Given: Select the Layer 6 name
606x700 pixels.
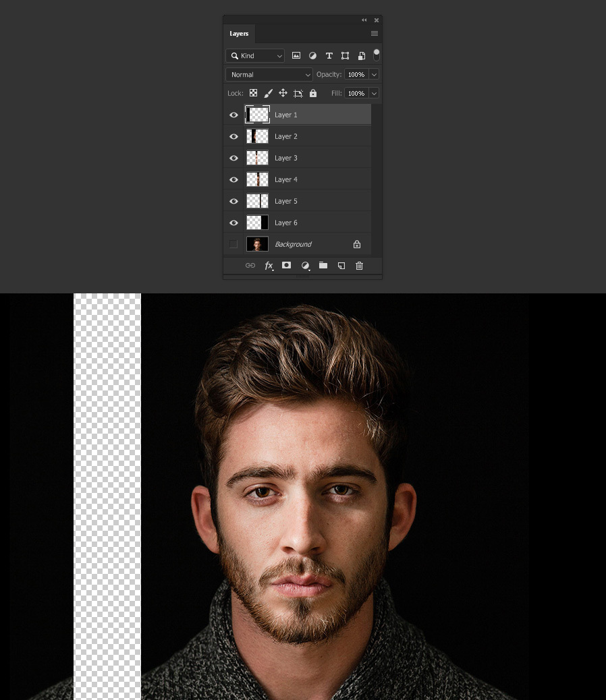Looking at the screenshot, I should (286, 223).
